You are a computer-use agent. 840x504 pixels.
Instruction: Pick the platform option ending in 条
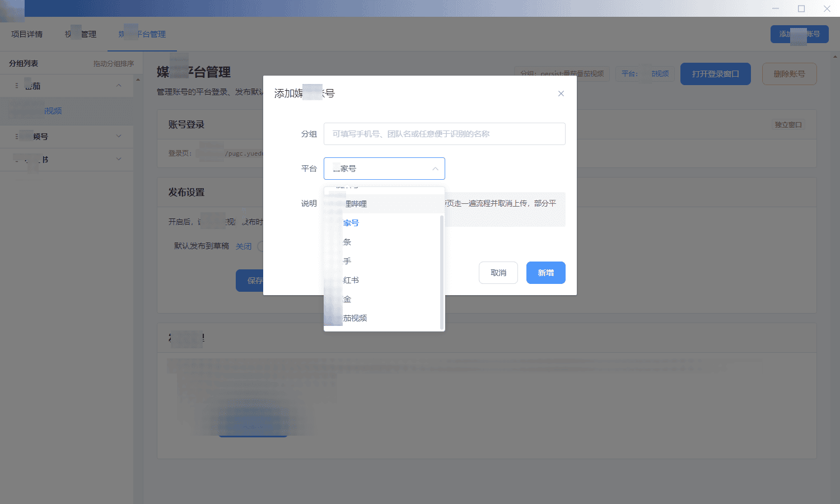[382, 242]
